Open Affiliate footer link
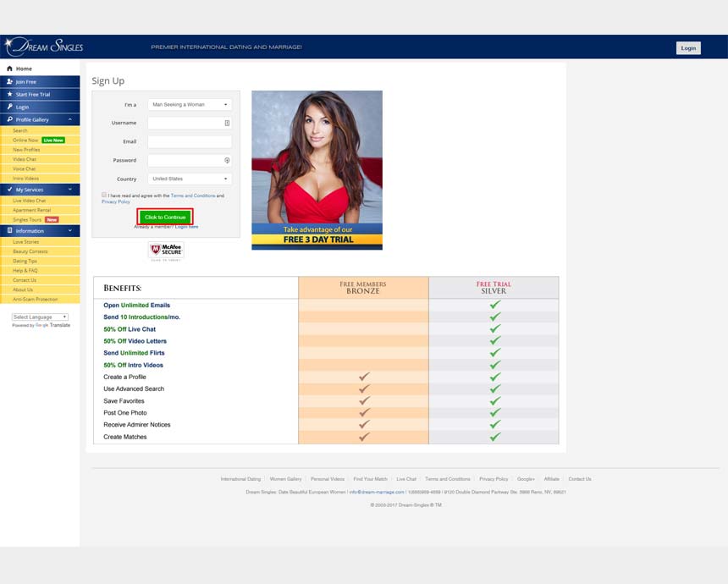The height and width of the screenshot is (584, 728). point(552,478)
